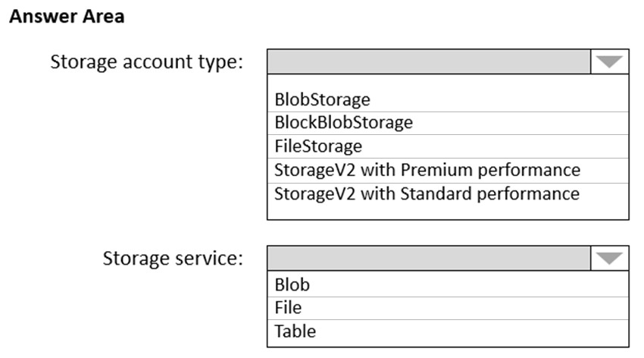Click the 'Storage account type:' label
The image size is (644, 358).
coord(147,62)
